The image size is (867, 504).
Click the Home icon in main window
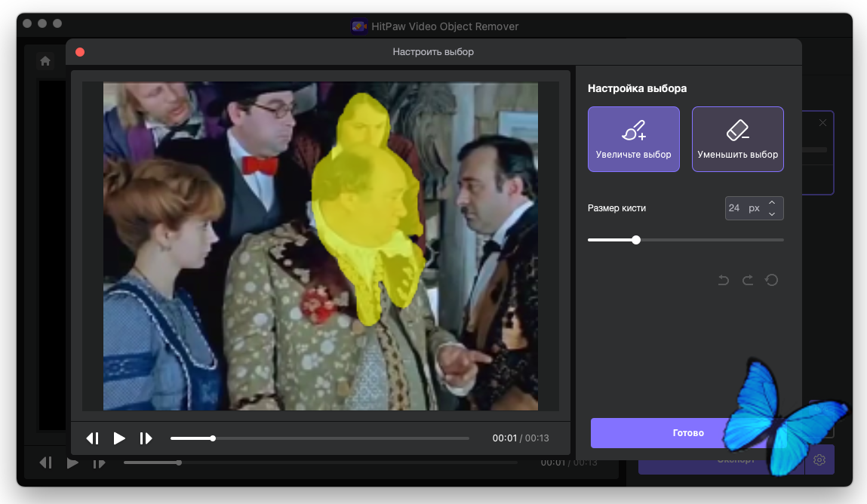coord(45,61)
